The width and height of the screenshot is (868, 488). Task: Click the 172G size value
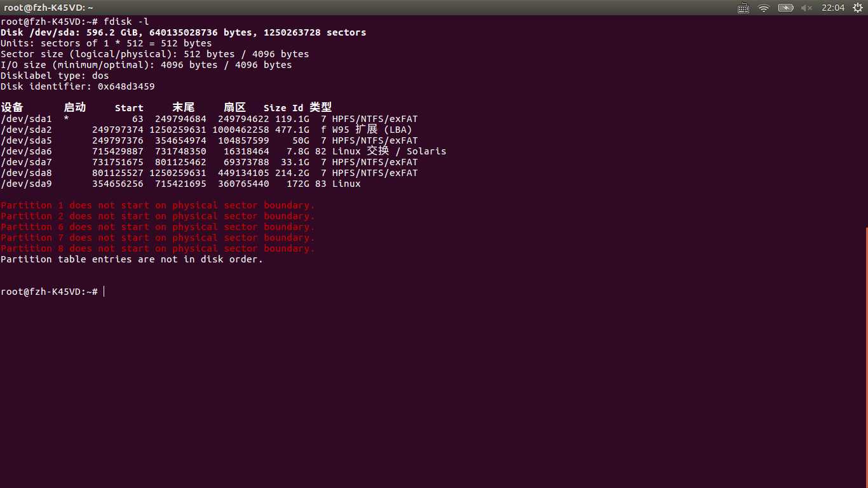click(x=298, y=184)
